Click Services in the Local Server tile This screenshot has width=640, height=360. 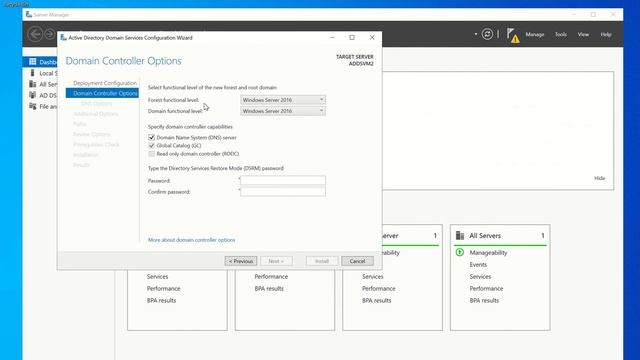tap(373, 277)
